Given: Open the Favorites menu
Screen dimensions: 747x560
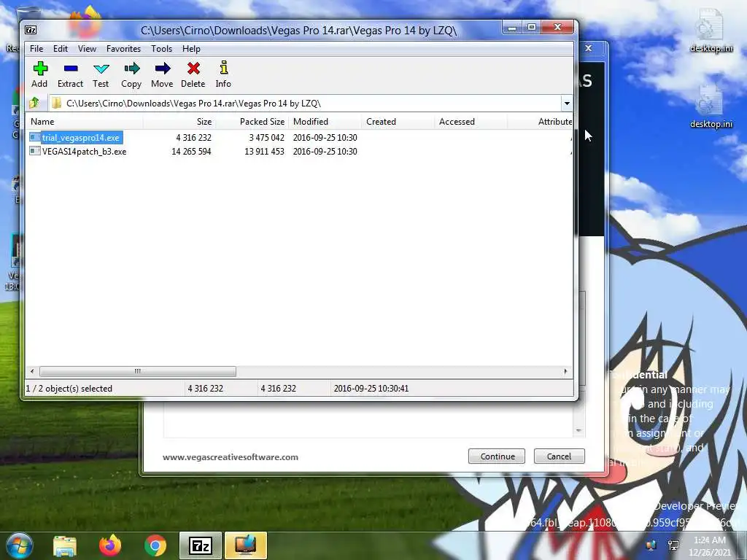Looking at the screenshot, I should point(123,49).
